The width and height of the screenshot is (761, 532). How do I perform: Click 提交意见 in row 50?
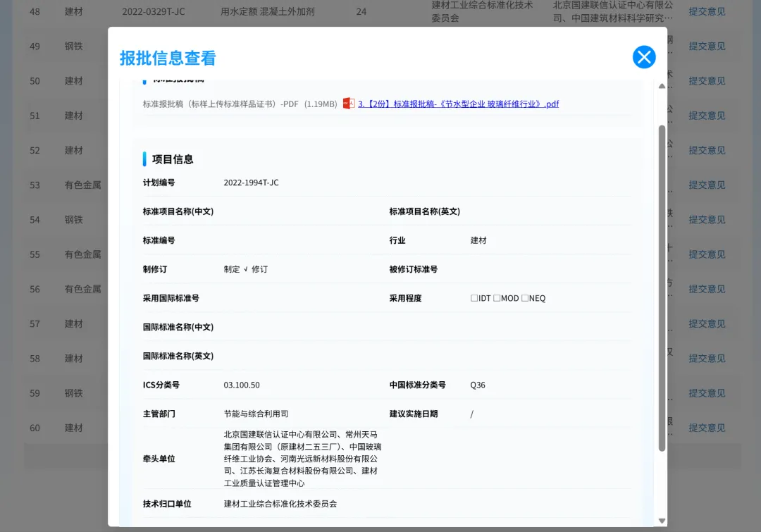[x=707, y=81]
